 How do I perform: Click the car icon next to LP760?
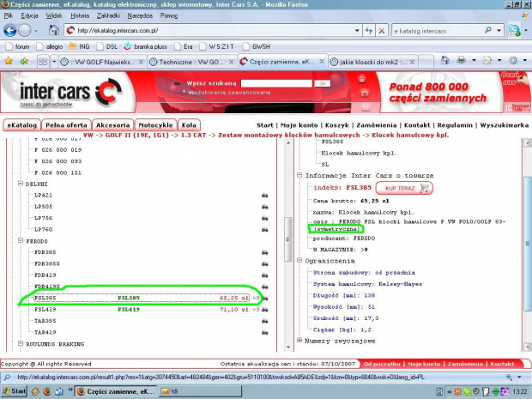point(264,230)
